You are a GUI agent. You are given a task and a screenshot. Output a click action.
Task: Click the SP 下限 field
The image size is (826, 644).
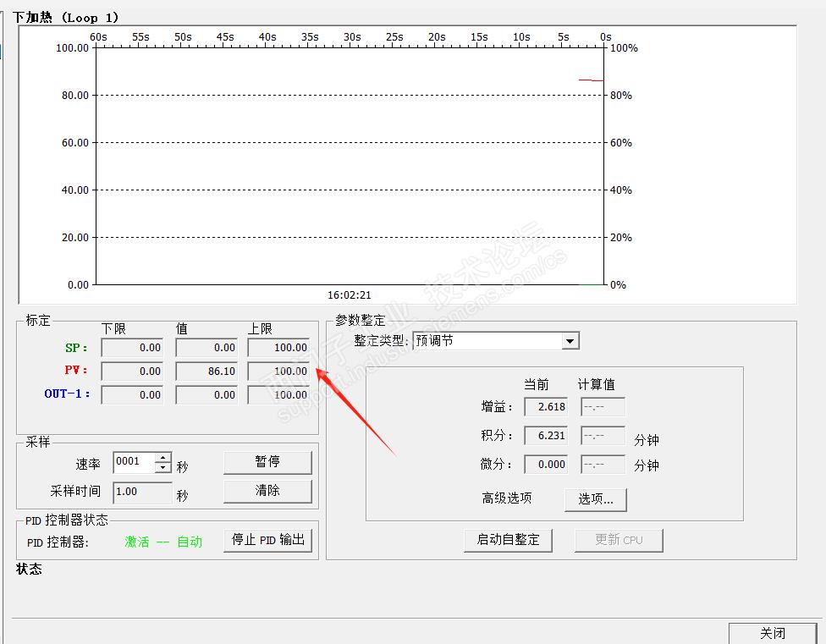[x=132, y=348]
